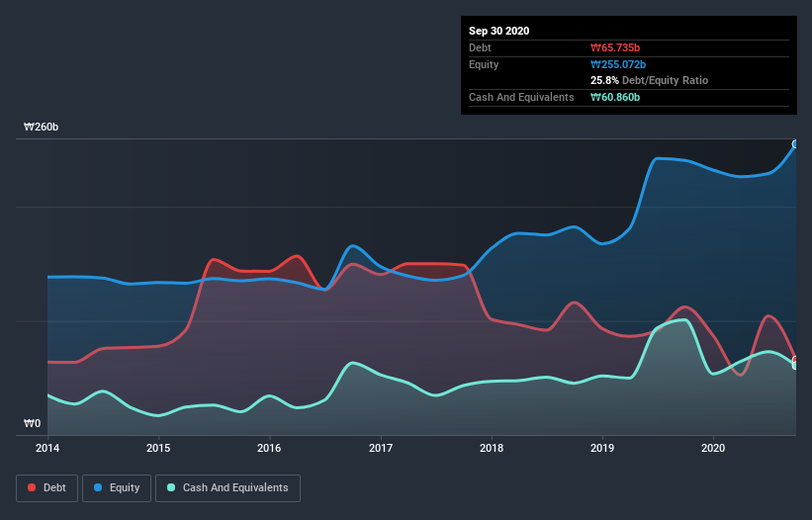812x520 pixels.
Task: Click the 25.8% Debt/Equity Ratio text
Action: (x=649, y=81)
